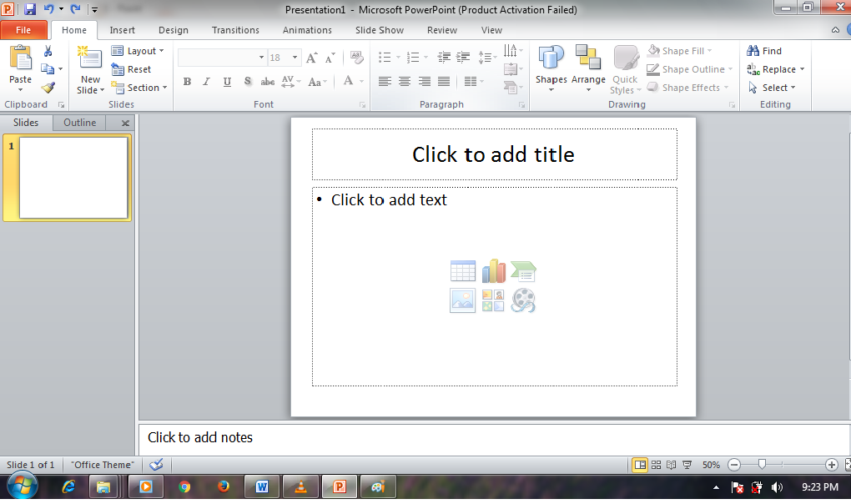851x504 pixels.
Task: Redo action in Quick Access toolbar
Action: click(75, 8)
